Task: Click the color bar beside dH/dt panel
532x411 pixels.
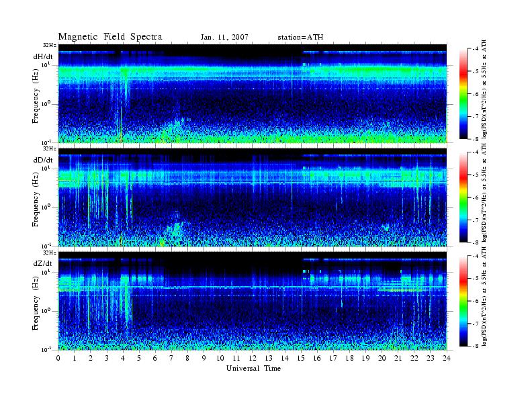Action: 463,93
